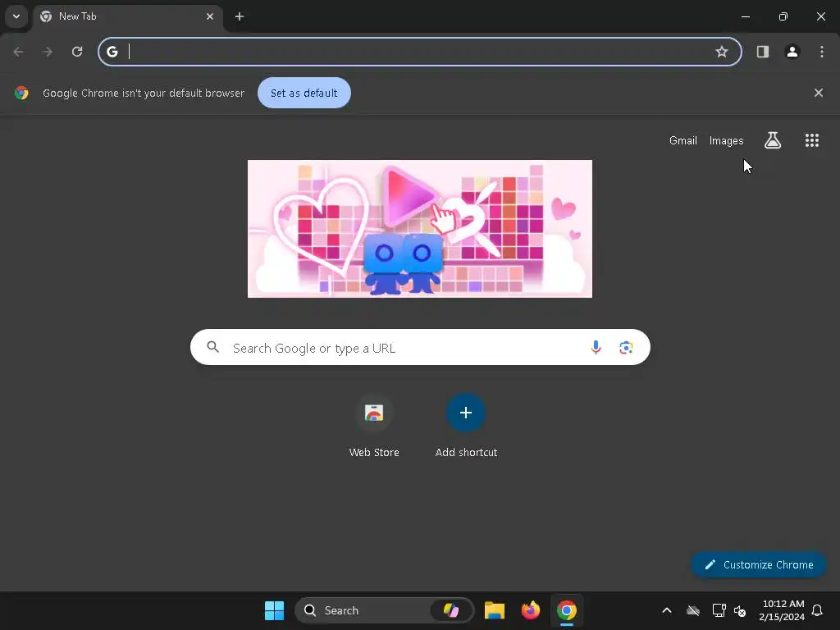Open the profile avatar menu
The image size is (840, 630).
click(x=792, y=52)
